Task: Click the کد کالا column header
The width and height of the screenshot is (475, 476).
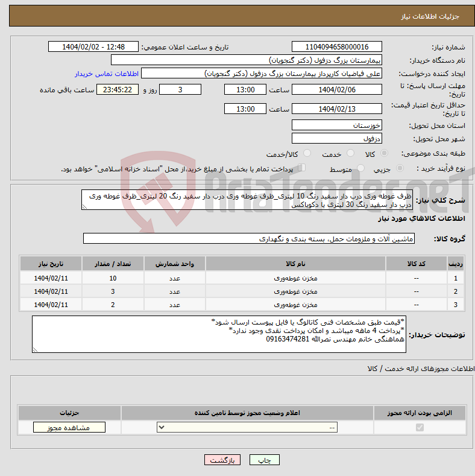Action: click(416, 264)
